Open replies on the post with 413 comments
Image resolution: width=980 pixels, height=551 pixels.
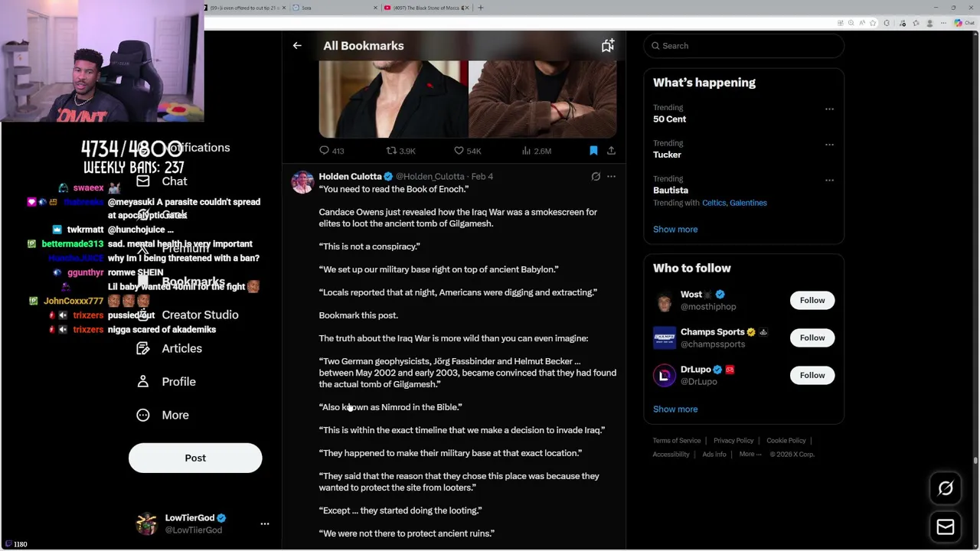pos(332,151)
